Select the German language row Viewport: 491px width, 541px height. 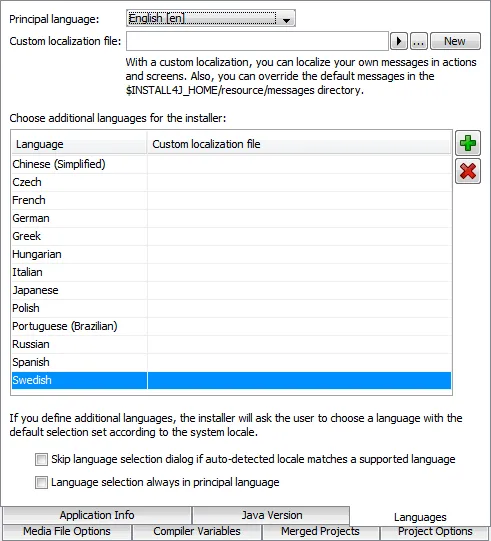(231, 218)
